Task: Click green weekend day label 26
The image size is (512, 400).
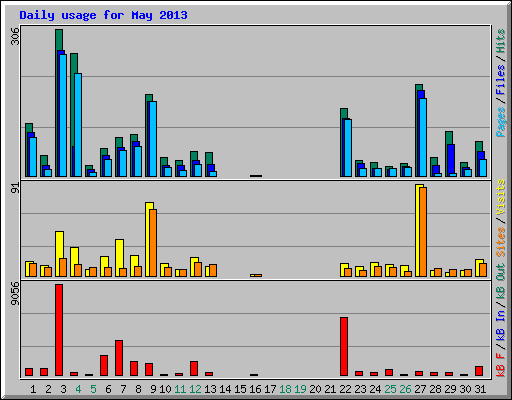Action: [x=405, y=389]
